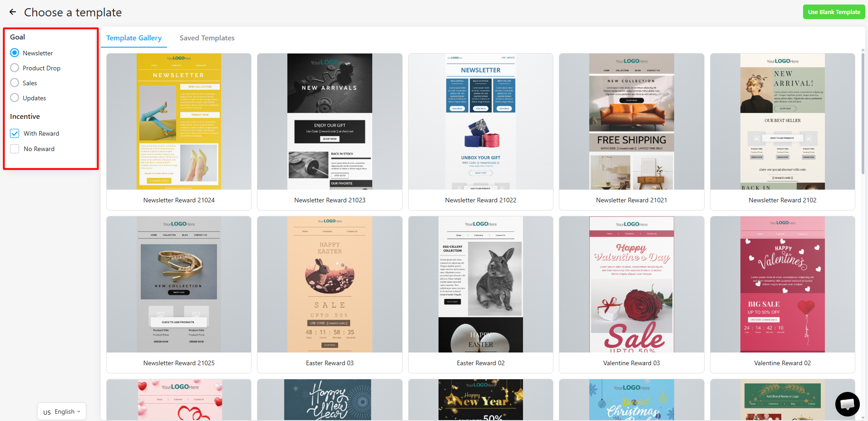The height and width of the screenshot is (421, 868).
Task: Choose the Easter Reward 02 template
Action: coord(481,294)
